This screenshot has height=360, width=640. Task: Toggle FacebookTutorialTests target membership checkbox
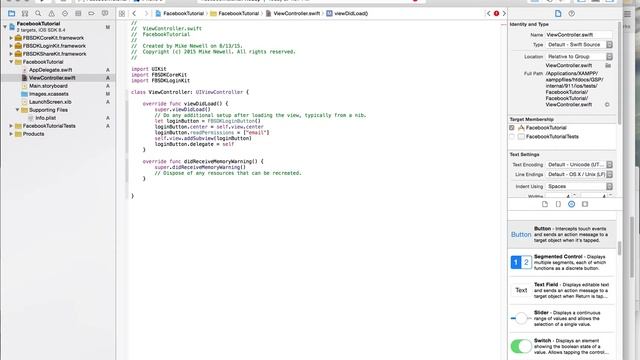pyautogui.click(x=512, y=137)
